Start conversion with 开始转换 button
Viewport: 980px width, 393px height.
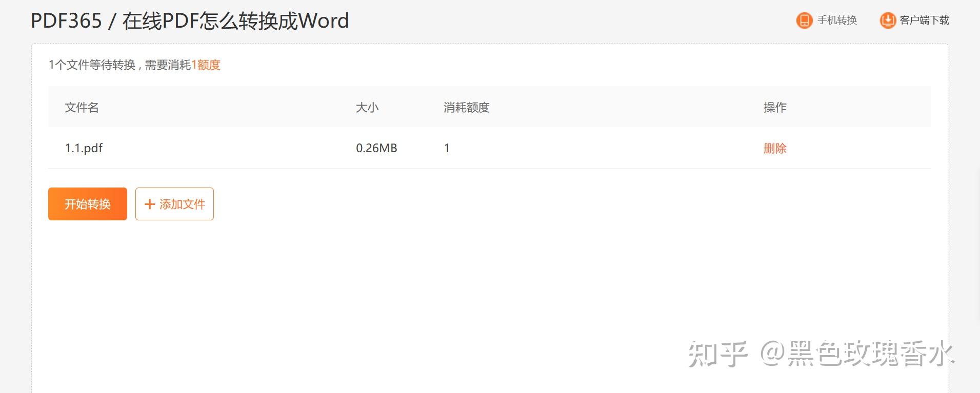88,204
